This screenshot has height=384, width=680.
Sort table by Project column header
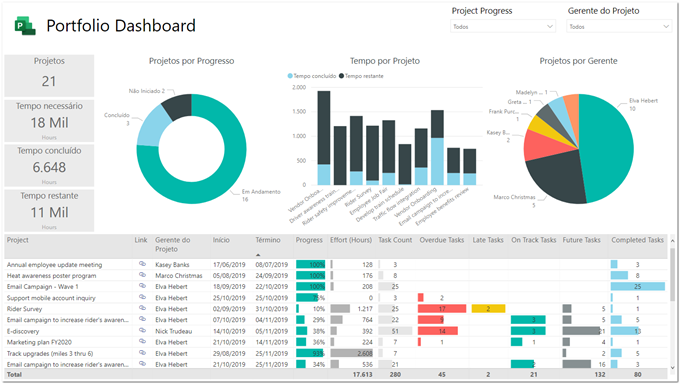click(x=18, y=240)
